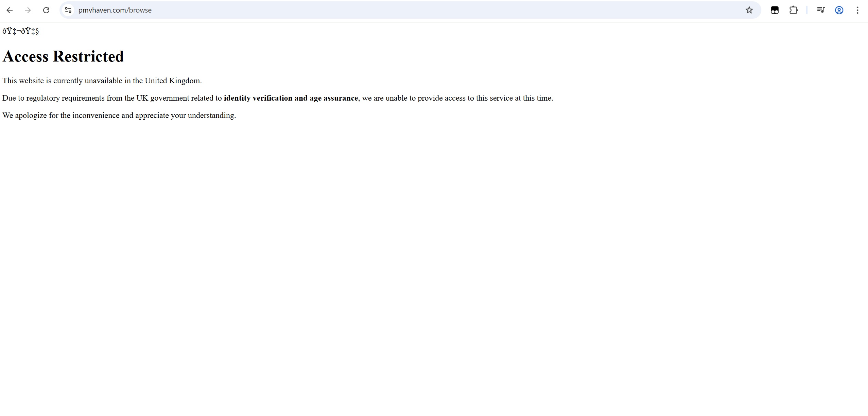Reload the current page
The height and width of the screenshot is (416, 868).
46,10
